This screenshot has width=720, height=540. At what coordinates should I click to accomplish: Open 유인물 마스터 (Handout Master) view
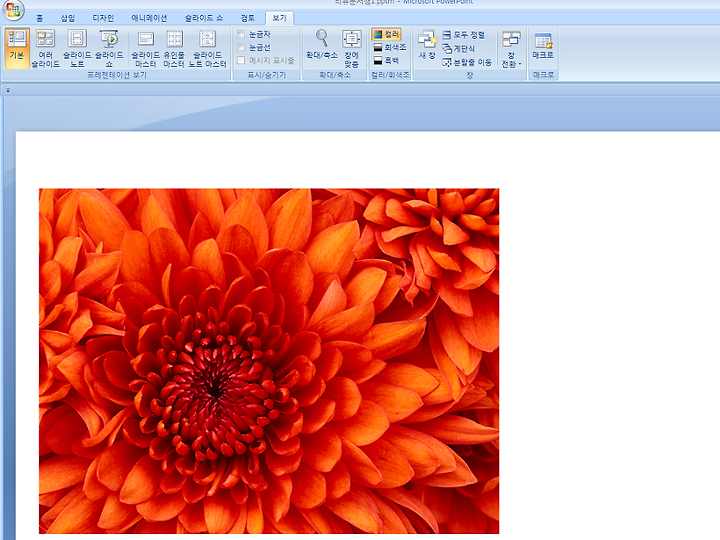pyautogui.click(x=174, y=47)
